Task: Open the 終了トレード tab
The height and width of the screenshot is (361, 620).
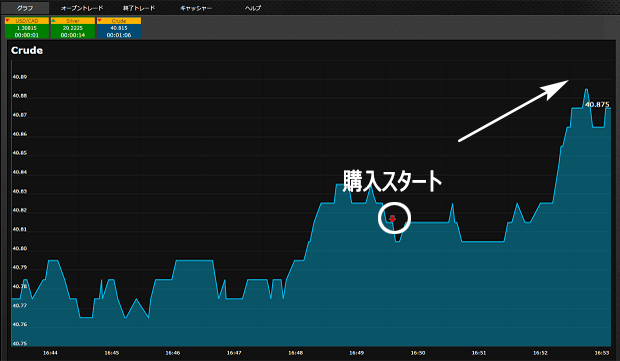Action: point(139,8)
